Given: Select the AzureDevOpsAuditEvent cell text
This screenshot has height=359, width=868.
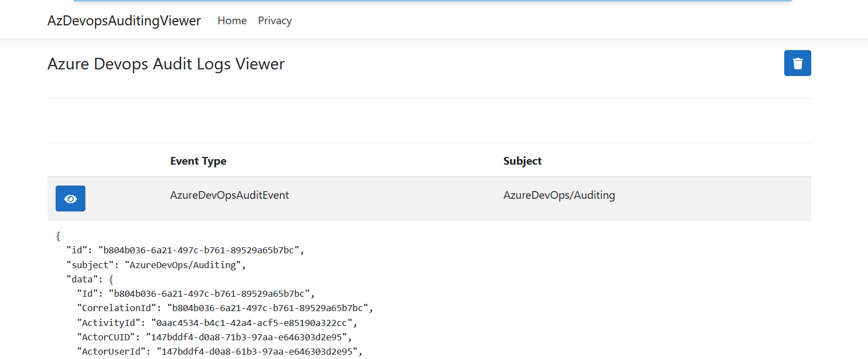Looking at the screenshot, I should [229, 195].
